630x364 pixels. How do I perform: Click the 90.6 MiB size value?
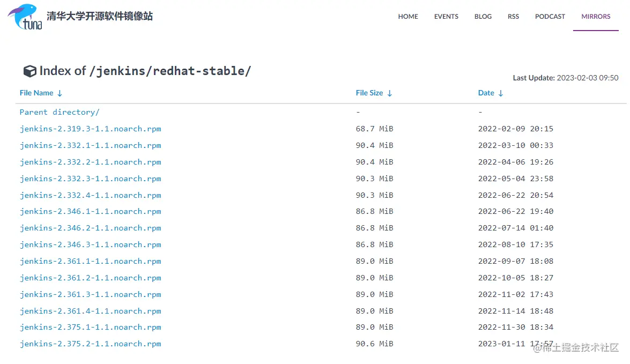point(374,344)
